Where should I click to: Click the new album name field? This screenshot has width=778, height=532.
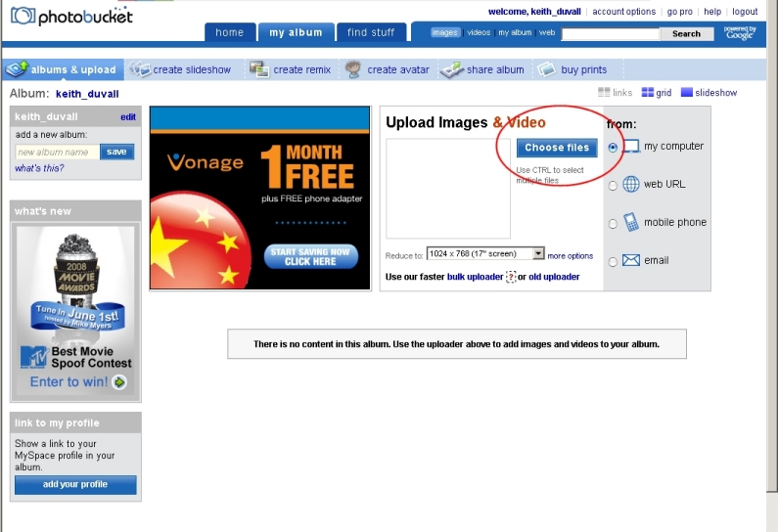(x=57, y=153)
